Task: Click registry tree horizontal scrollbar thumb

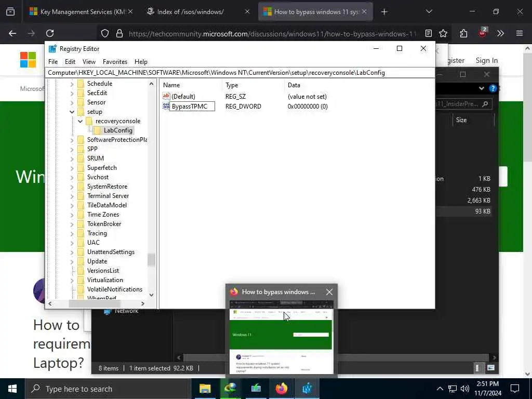Action: (x=94, y=303)
